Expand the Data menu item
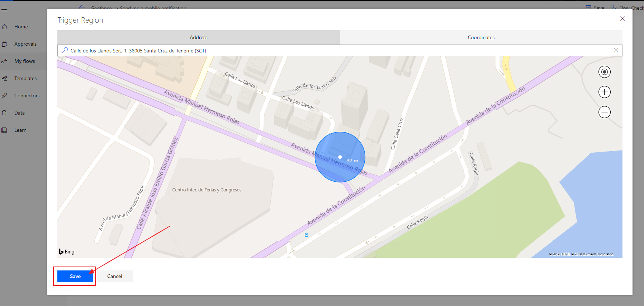The height and width of the screenshot is (306, 644). (x=19, y=113)
